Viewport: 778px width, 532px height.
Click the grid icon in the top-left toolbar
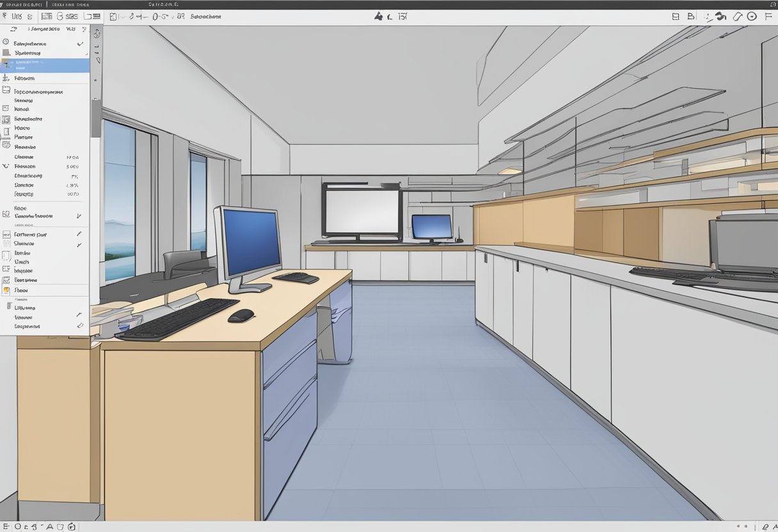[46, 17]
